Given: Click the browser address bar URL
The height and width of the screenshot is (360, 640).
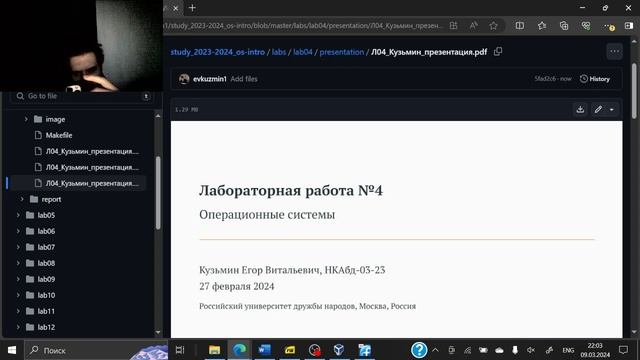Looking at the screenshot, I should 302,26.
